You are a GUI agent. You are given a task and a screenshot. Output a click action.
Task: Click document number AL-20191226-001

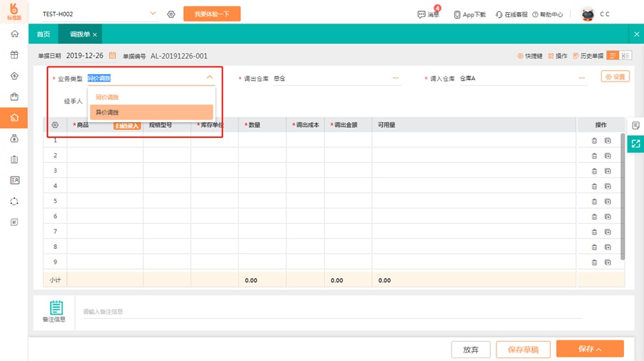click(179, 56)
